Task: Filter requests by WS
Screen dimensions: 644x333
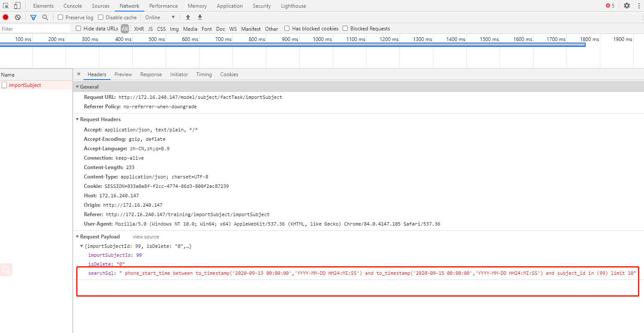Action: [x=233, y=29]
